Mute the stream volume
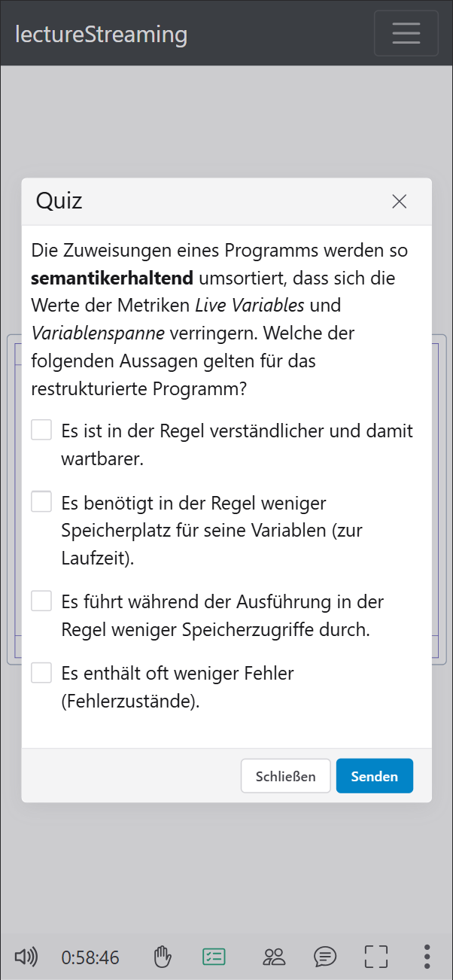The width and height of the screenshot is (453, 980). pyautogui.click(x=27, y=957)
